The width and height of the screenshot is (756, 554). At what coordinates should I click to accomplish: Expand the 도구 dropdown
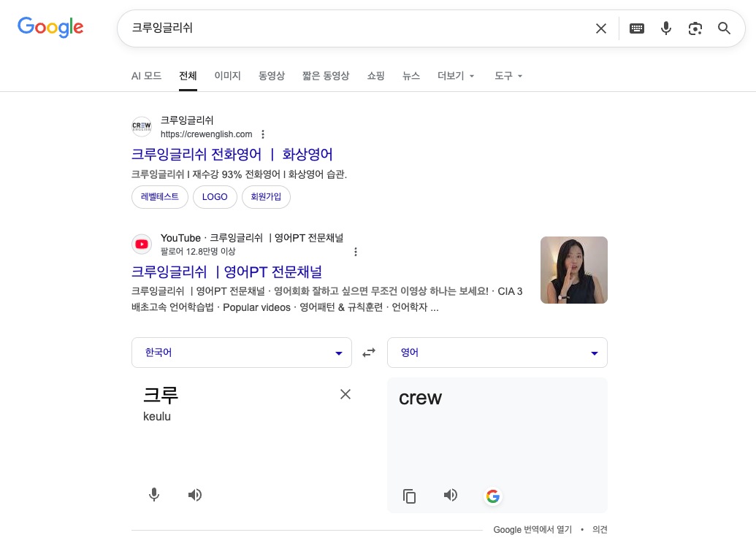click(x=508, y=76)
